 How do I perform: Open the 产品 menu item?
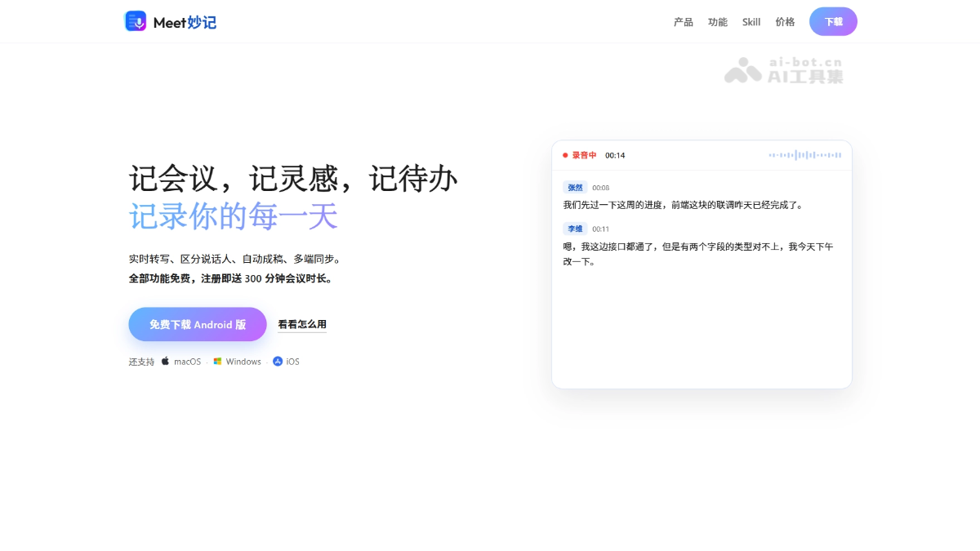[684, 22]
